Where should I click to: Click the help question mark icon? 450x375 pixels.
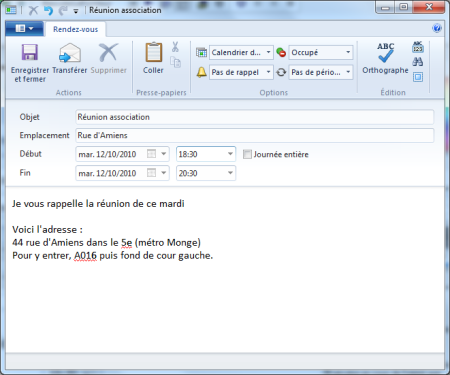point(437,28)
